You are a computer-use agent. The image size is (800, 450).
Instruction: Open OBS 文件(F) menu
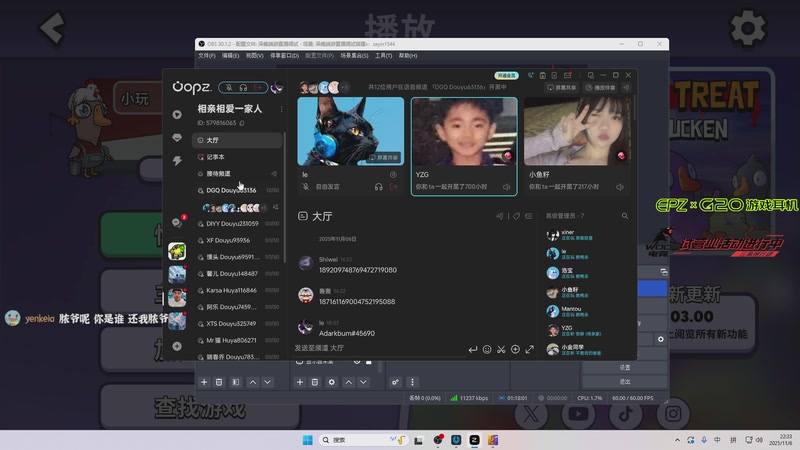click(207, 56)
